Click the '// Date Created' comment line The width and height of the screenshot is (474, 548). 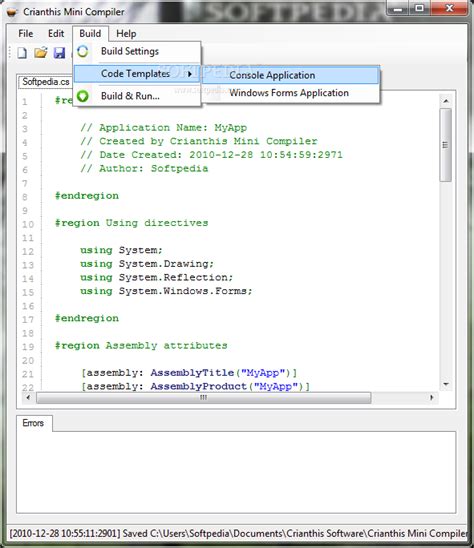point(211,155)
